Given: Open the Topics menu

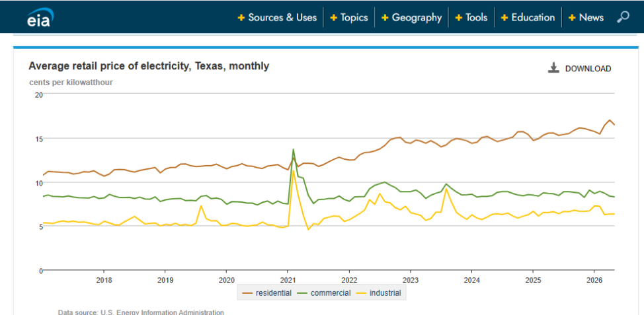Looking at the screenshot, I should coord(354,18).
